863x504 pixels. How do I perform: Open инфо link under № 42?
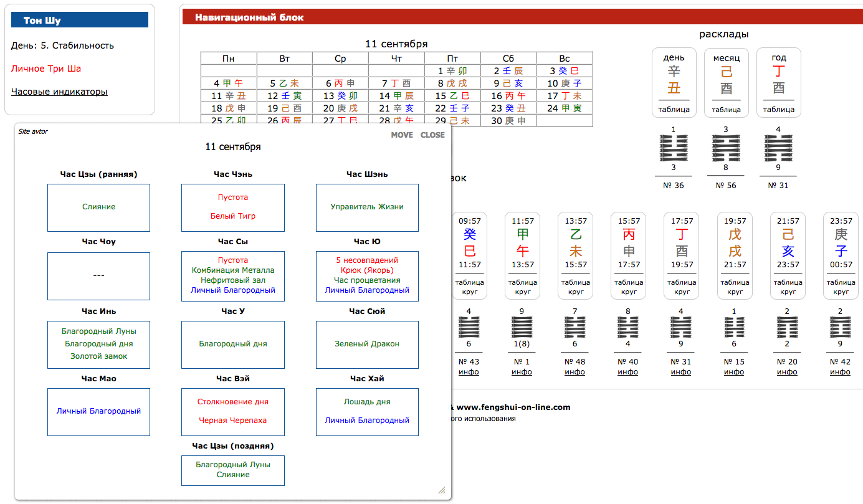pyautogui.click(x=840, y=372)
